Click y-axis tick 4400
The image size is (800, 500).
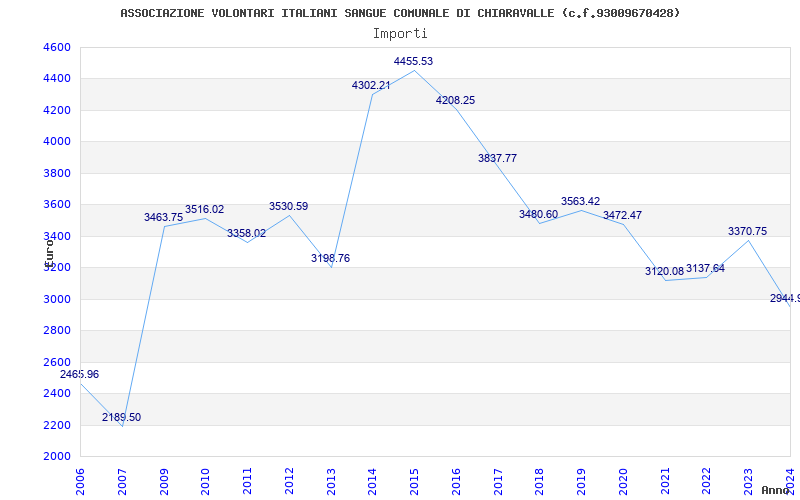[x=57, y=79]
